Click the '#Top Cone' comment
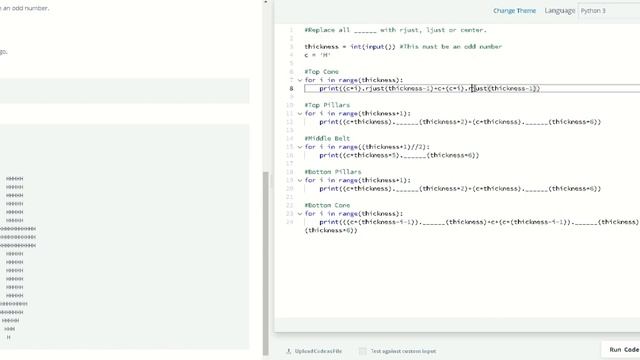The image size is (640, 360). (x=321, y=72)
